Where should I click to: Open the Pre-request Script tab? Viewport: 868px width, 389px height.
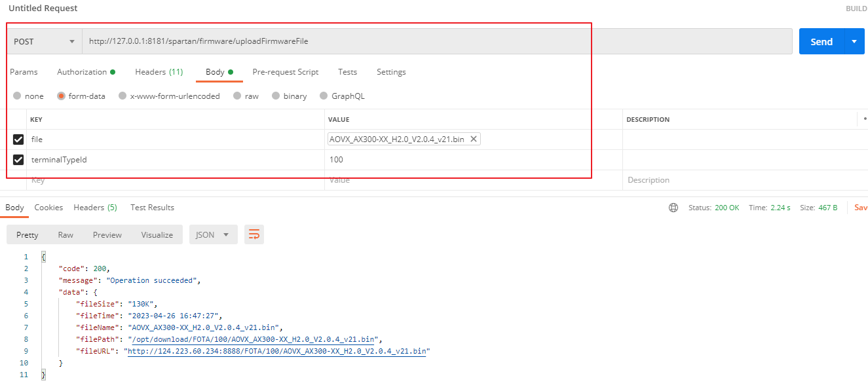(286, 72)
